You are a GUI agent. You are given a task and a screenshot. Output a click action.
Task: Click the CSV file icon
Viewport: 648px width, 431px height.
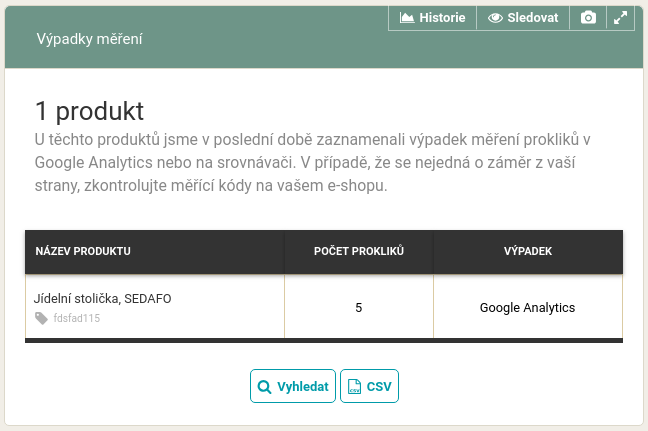[x=353, y=387]
